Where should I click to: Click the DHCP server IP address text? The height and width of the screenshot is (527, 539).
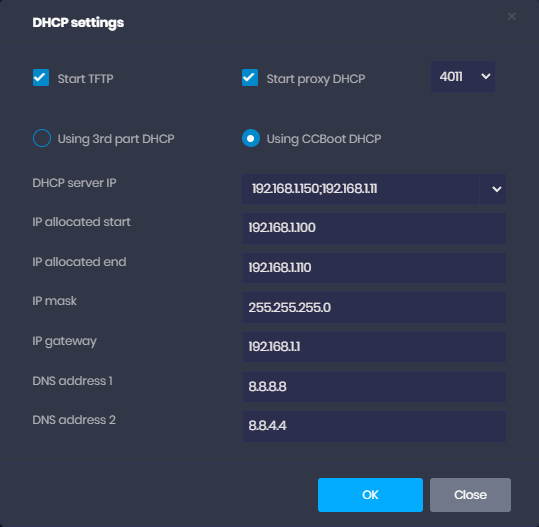[314, 189]
